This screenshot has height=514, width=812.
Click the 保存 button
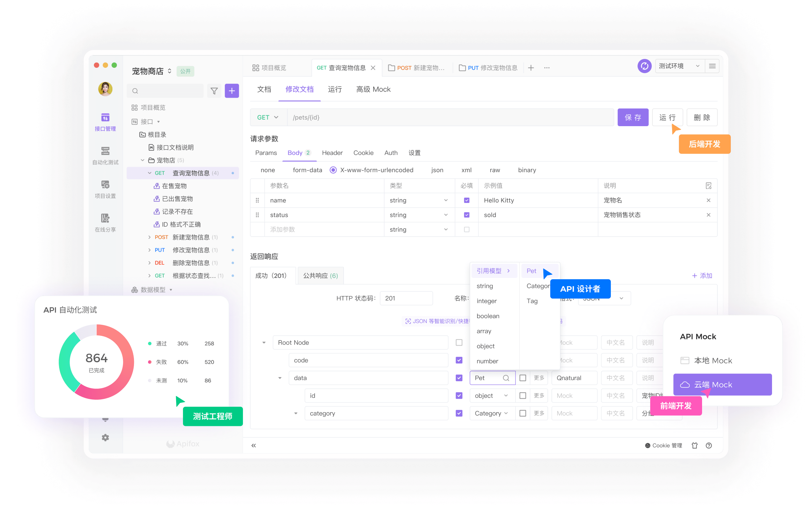click(x=633, y=117)
